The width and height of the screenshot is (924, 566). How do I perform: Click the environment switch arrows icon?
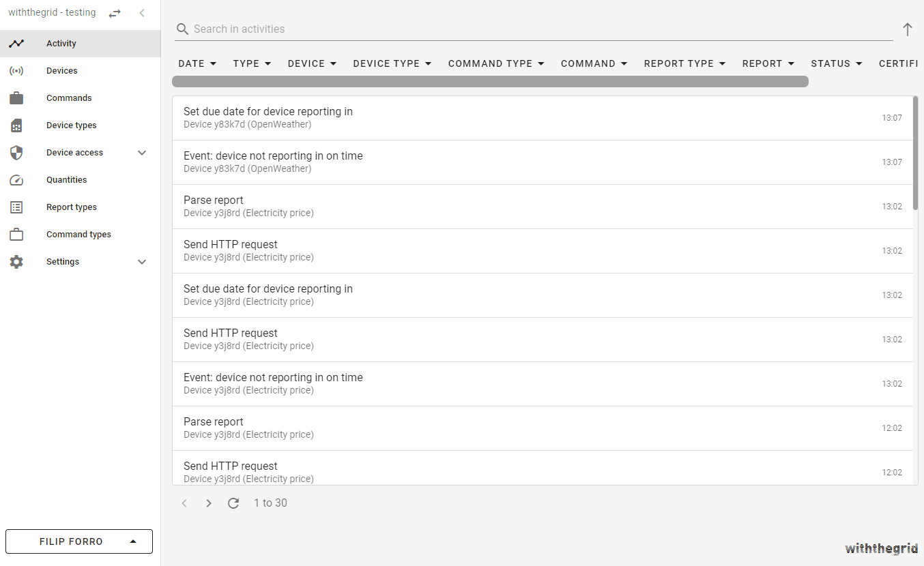pyautogui.click(x=115, y=13)
